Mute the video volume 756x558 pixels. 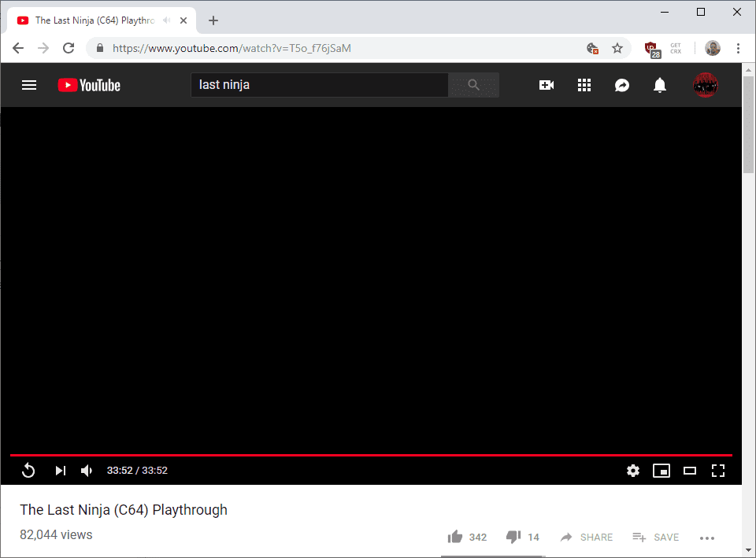click(86, 470)
